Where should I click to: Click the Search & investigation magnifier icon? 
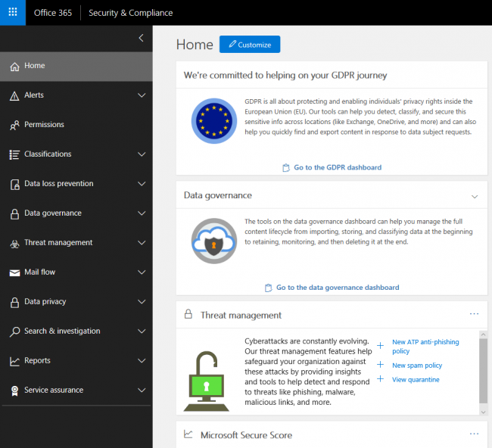[x=14, y=331]
